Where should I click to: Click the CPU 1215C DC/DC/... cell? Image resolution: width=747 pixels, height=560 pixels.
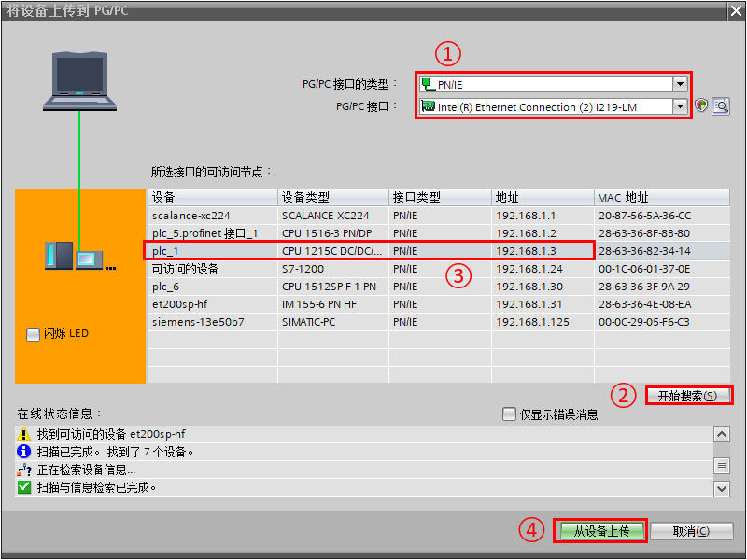[332, 251]
